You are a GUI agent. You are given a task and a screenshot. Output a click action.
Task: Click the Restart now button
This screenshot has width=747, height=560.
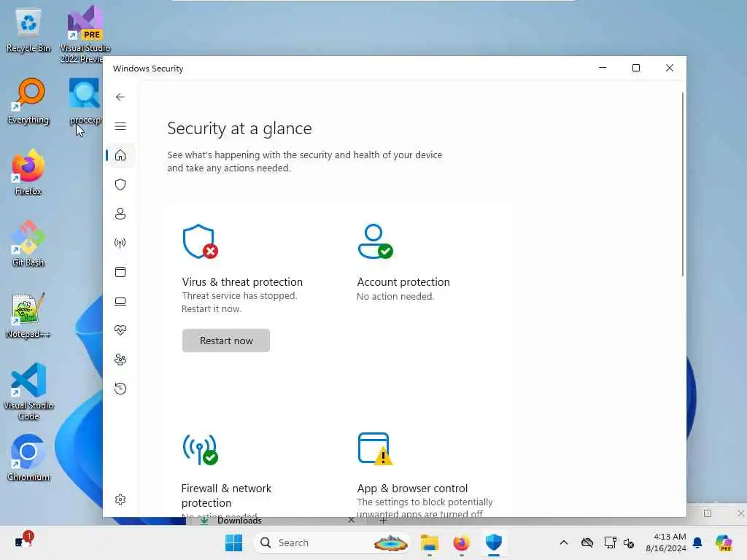click(226, 341)
